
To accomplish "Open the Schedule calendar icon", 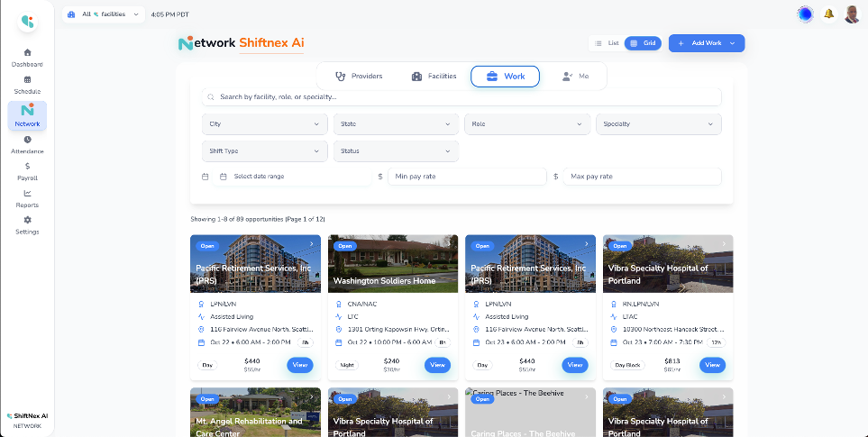I will (x=27, y=79).
